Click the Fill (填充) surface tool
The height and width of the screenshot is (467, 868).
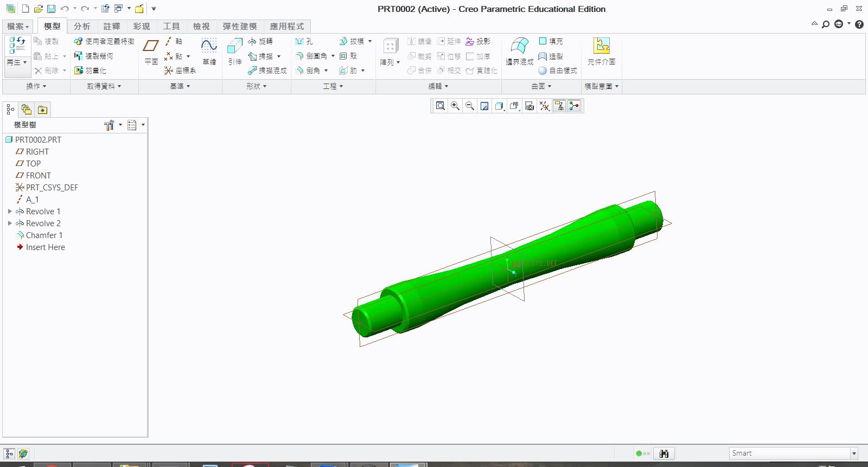tap(551, 41)
